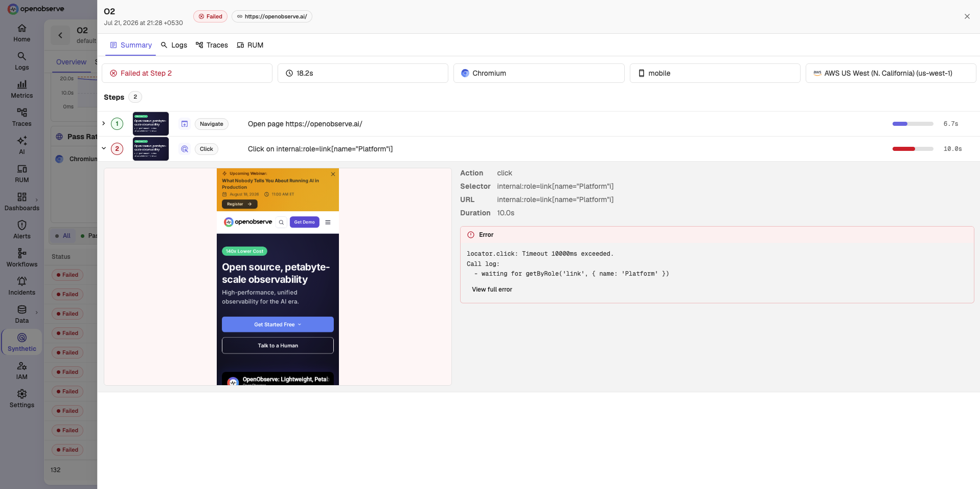This screenshot has height=489, width=980.
Task: Click the Click action chip
Action: coord(206,149)
